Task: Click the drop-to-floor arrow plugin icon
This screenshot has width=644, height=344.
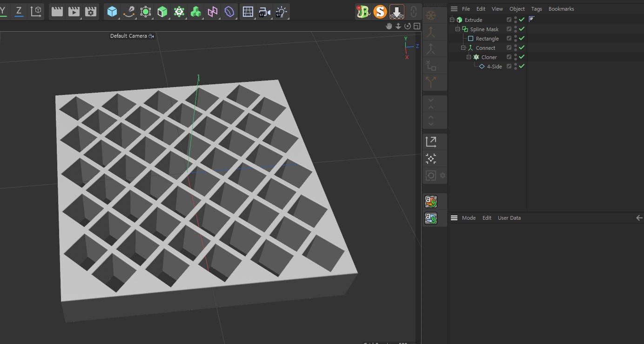Action: (397, 12)
